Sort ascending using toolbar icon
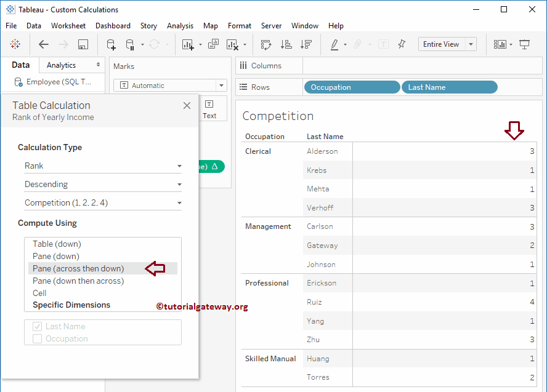 click(x=286, y=44)
